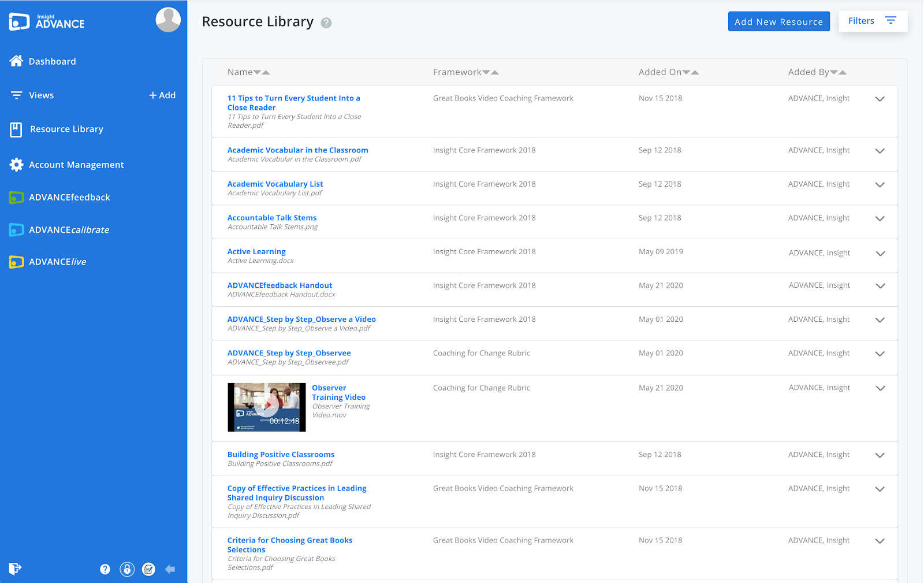Open ADVANCEcalibrate in the sidebar
This screenshot has height=583, width=924.
[69, 230]
